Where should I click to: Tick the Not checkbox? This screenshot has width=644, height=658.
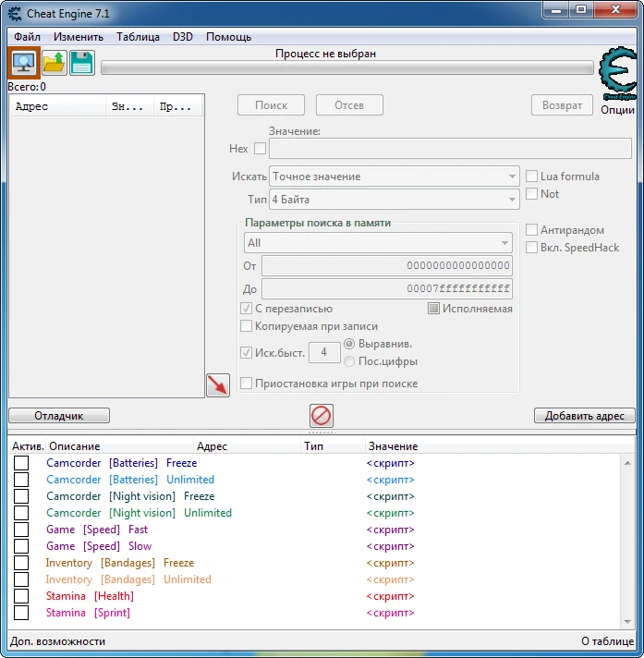[531, 194]
